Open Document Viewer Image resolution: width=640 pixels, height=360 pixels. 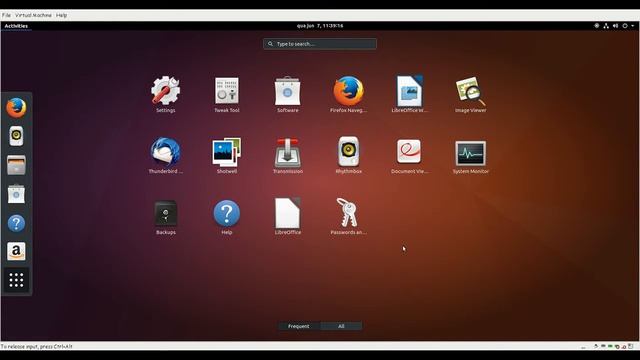click(x=409, y=151)
